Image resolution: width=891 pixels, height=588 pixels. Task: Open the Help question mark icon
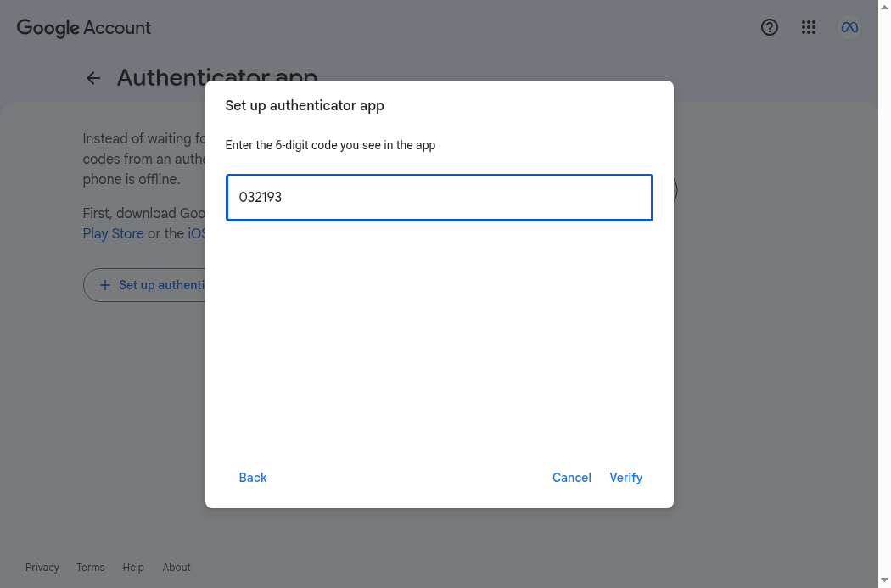point(770,27)
